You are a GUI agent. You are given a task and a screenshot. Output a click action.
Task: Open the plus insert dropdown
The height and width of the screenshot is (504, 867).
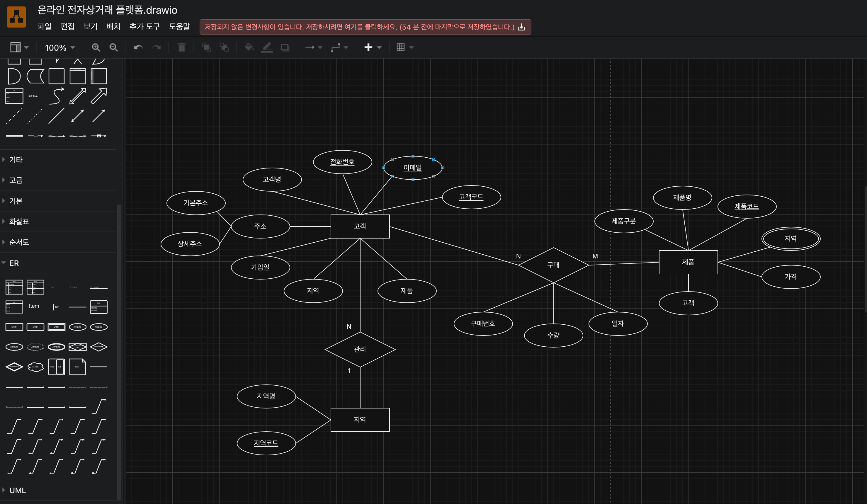pyautogui.click(x=373, y=47)
